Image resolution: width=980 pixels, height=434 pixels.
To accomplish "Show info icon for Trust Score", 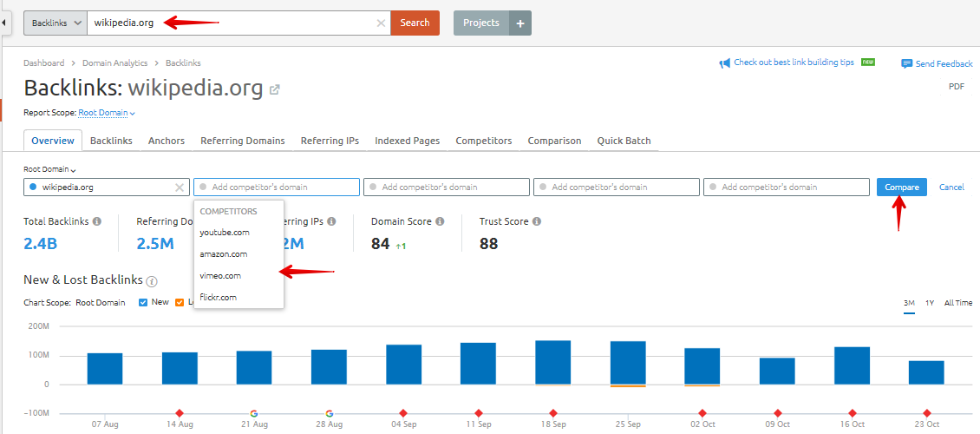I will tap(537, 221).
